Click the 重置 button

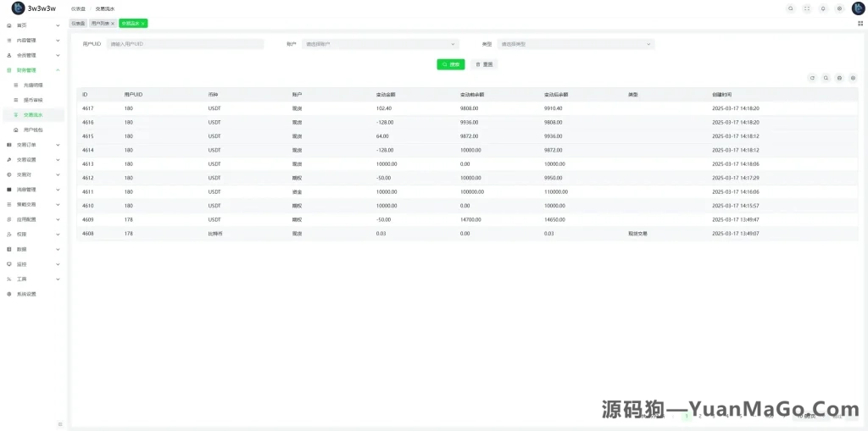coord(484,64)
